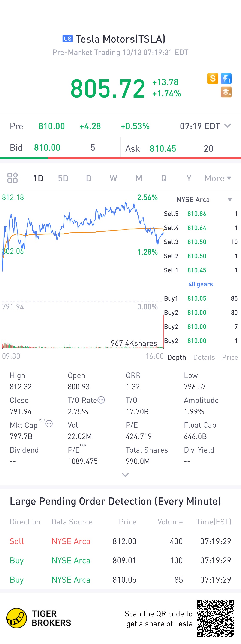Tap the High value 812.32

point(21,387)
